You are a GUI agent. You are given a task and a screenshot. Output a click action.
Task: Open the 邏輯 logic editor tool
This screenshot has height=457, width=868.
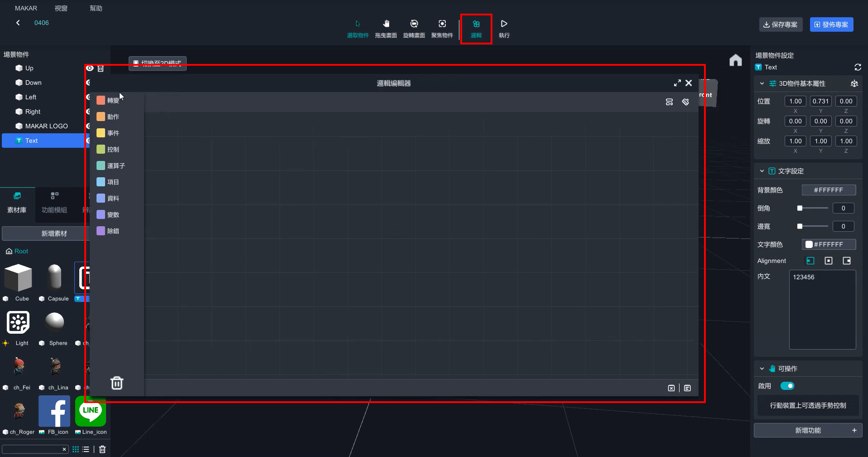click(476, 29)
